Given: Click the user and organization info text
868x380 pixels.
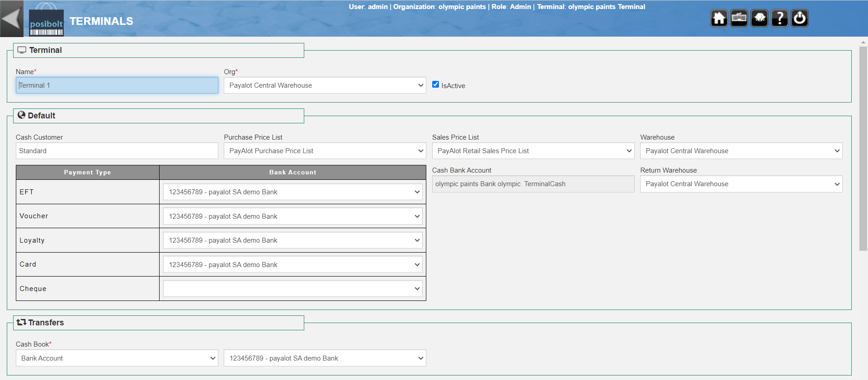Looking at the screenshot, I should click(x=497, y=7).
